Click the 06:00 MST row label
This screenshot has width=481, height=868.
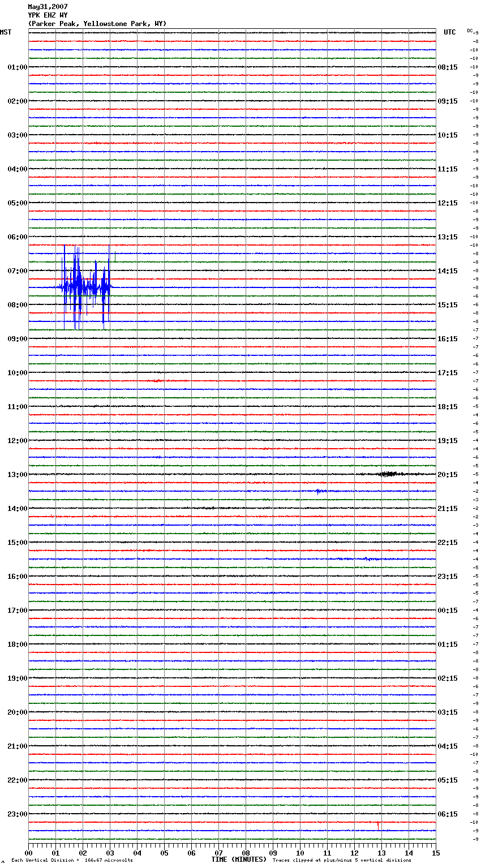click(x=18, y=237)
